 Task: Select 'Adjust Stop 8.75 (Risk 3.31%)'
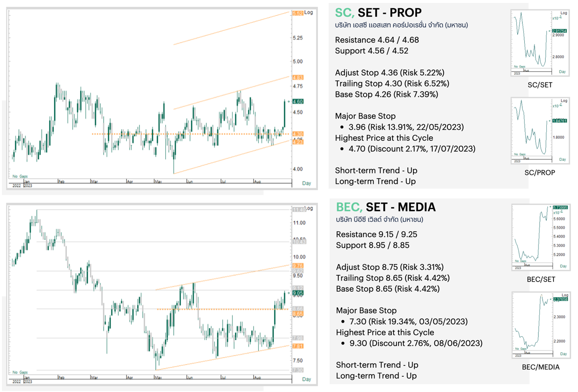pos(390,267)
